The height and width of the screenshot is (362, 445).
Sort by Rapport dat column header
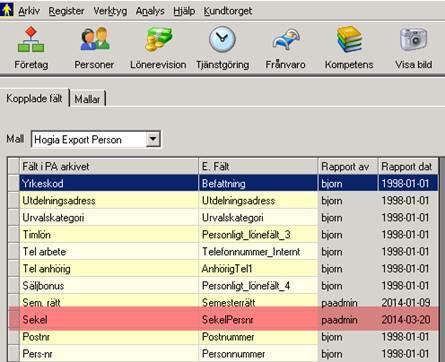(408, 166)
